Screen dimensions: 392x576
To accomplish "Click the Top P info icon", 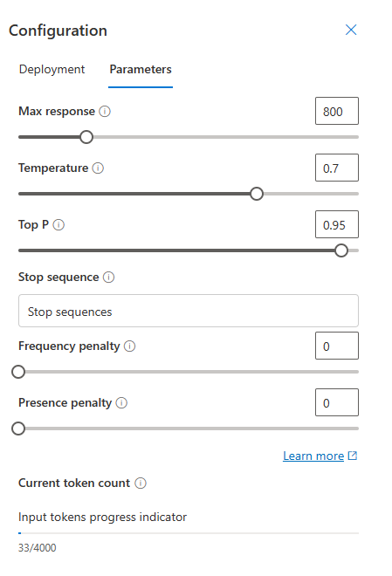I will click(x=58, y=225).
